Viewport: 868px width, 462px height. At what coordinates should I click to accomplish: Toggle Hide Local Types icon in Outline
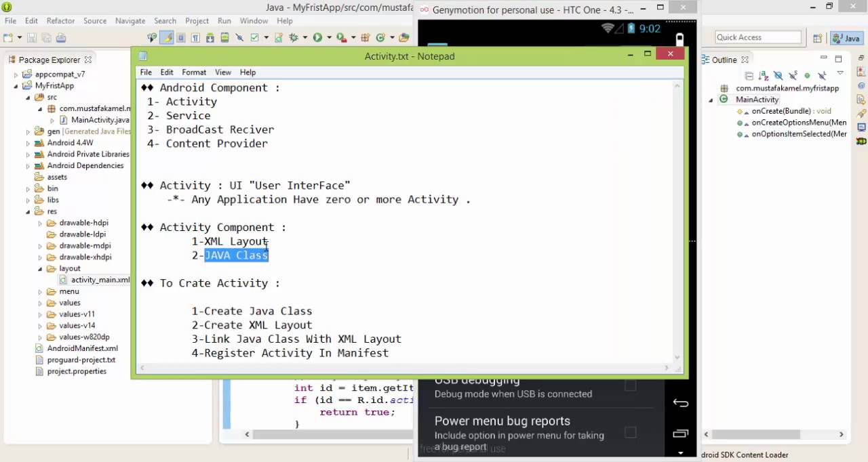(x=822, y=75)
